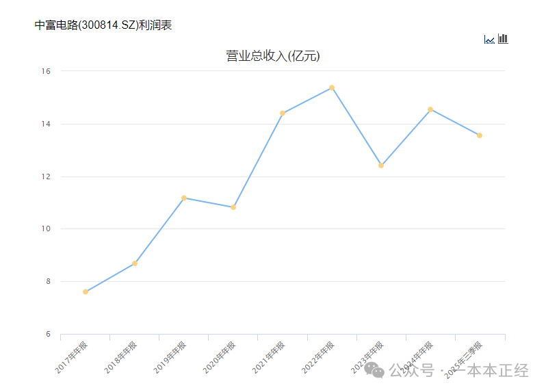Select the 2021年年报 data point
This screenshot has height=392, width=546.
[x=283, y=113]
